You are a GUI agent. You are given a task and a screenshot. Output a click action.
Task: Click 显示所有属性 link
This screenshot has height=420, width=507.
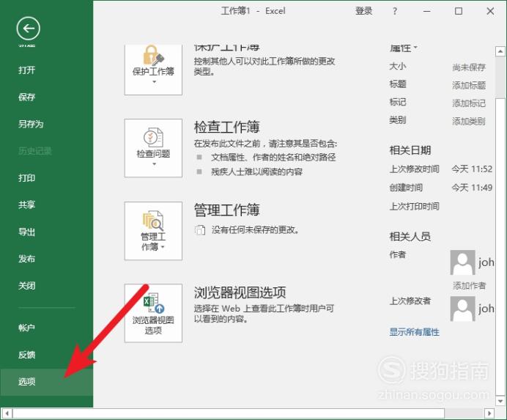[x=414, y=332]
